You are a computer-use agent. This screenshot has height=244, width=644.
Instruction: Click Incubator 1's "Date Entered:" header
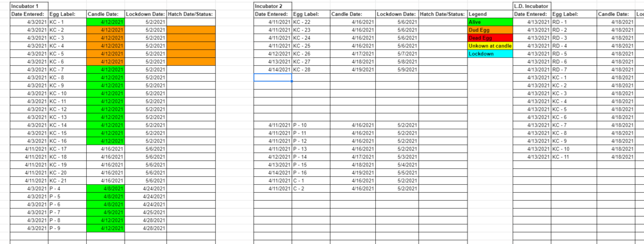click(29, 14)
